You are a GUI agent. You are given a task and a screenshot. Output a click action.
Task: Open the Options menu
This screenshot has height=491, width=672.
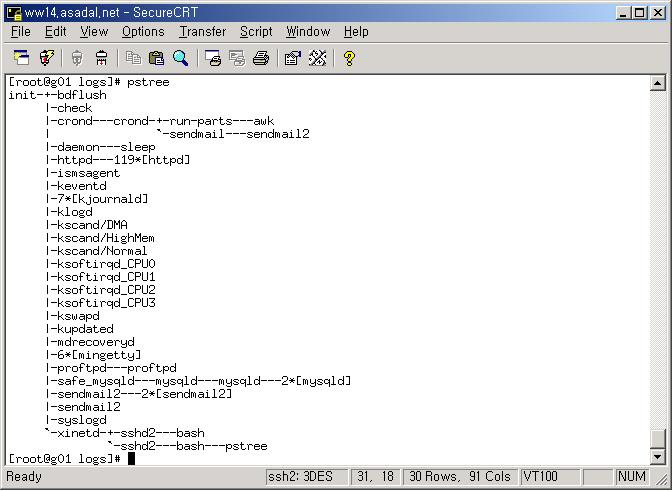(x=143, y=32)
